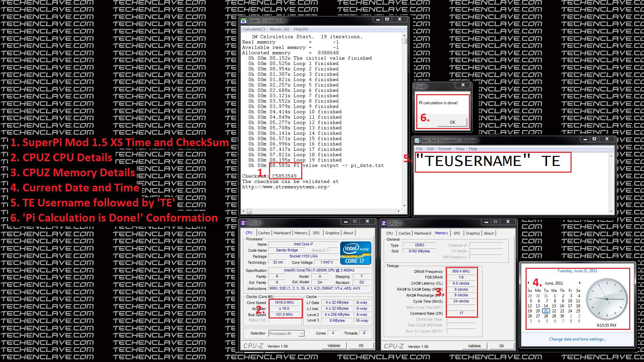Open View menu in Notepad
This screenshot has width=644, height=362.
click(460, 149)
